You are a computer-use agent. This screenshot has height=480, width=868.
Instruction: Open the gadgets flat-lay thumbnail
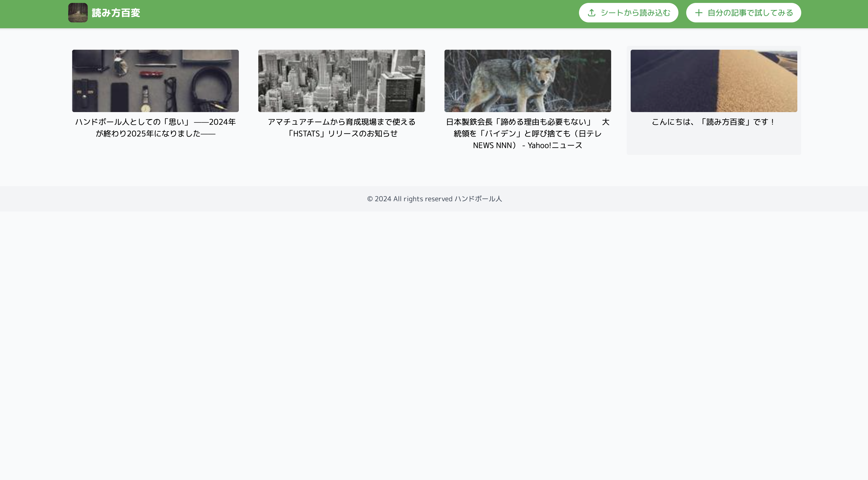point(155,81)
